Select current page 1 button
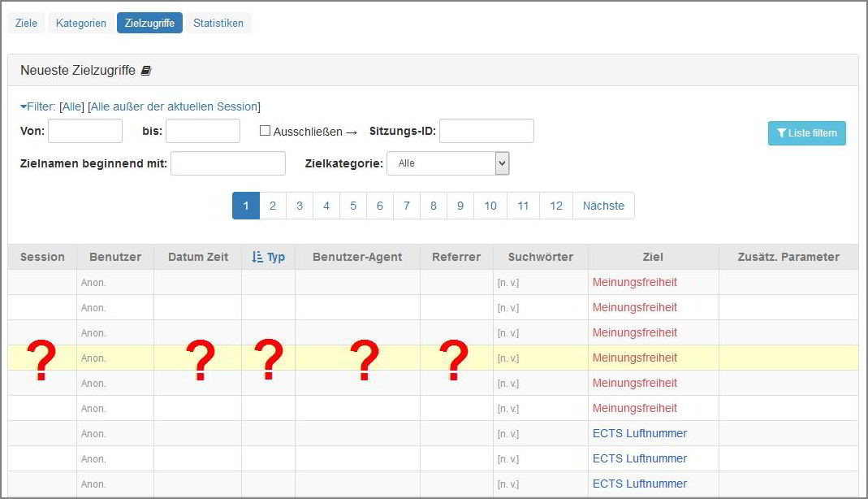This screenshot has width=868, height=499. pyautogui.click(x=246, y=206)
